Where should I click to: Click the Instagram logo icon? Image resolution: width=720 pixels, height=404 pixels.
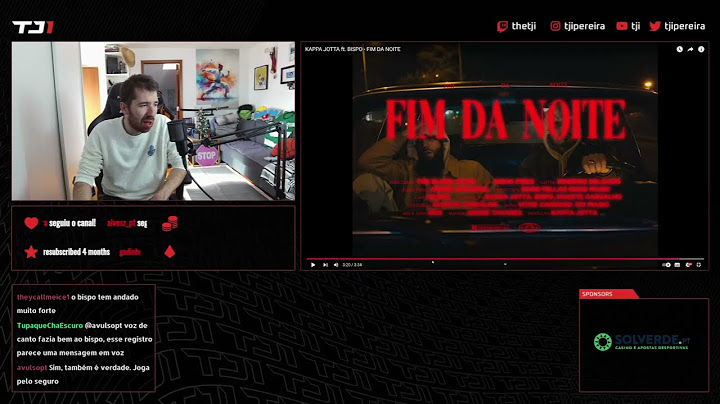click(555, 26)
